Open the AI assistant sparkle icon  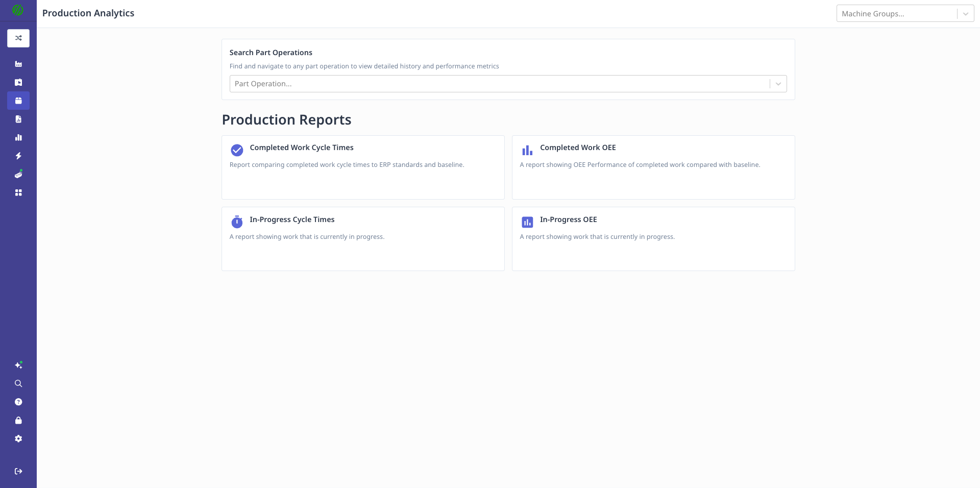[x=18, y=365]
